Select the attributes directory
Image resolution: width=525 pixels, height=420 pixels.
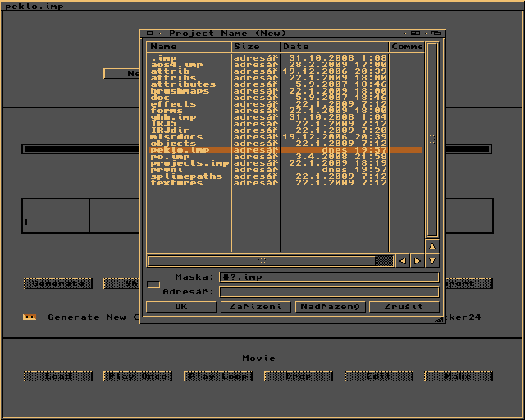click(285, 84)
